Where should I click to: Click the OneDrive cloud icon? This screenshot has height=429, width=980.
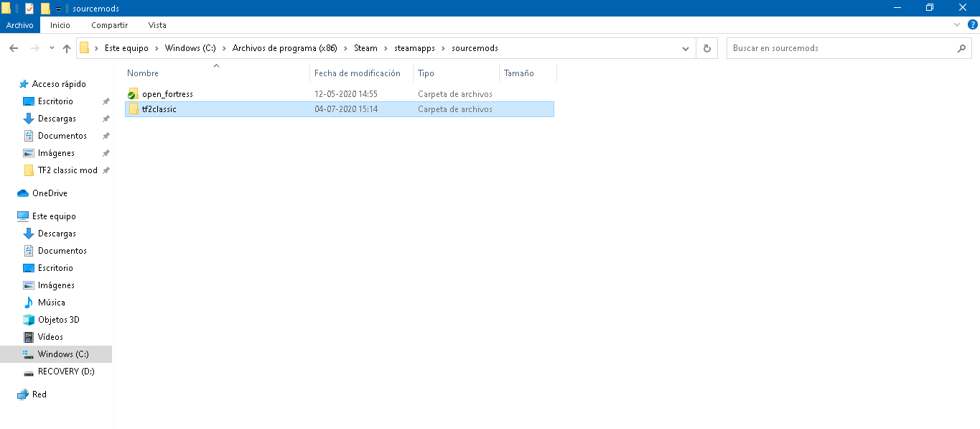[23, 193]
